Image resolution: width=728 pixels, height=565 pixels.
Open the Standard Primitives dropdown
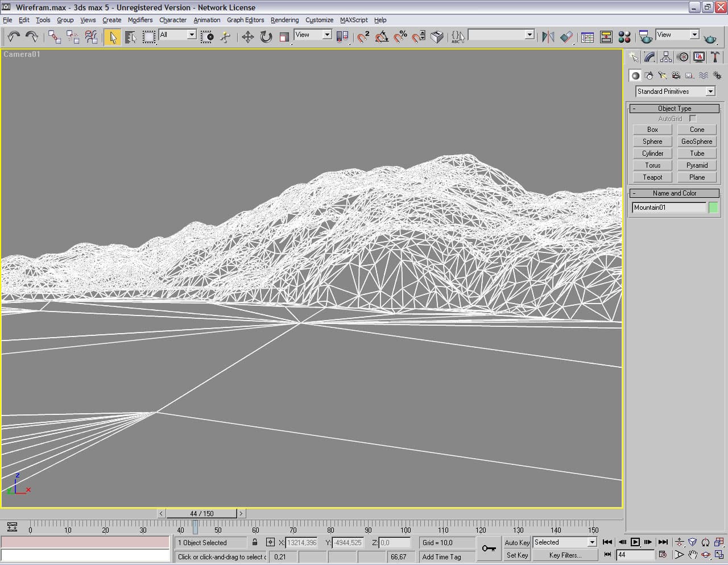[x=675, y=92]
